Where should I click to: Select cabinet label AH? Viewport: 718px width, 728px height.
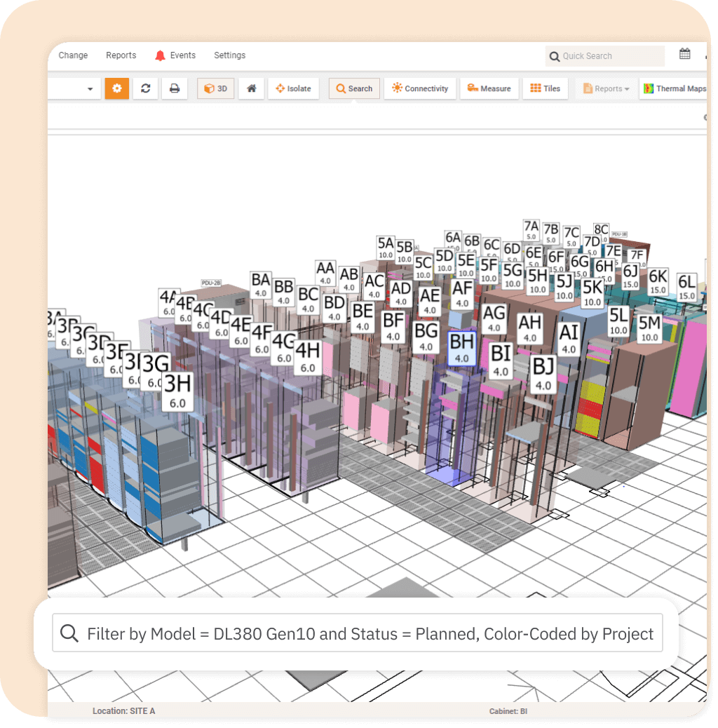point(529,329)
